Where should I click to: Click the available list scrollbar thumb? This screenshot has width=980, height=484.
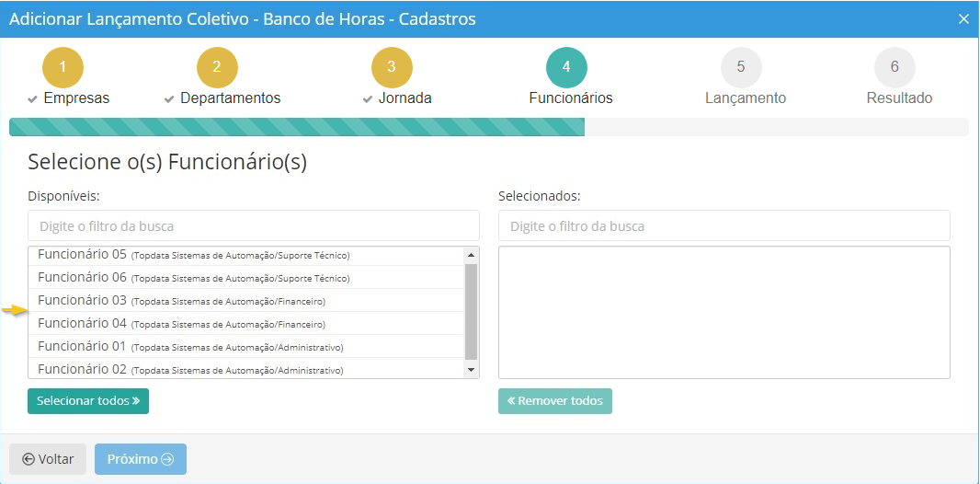472,311
